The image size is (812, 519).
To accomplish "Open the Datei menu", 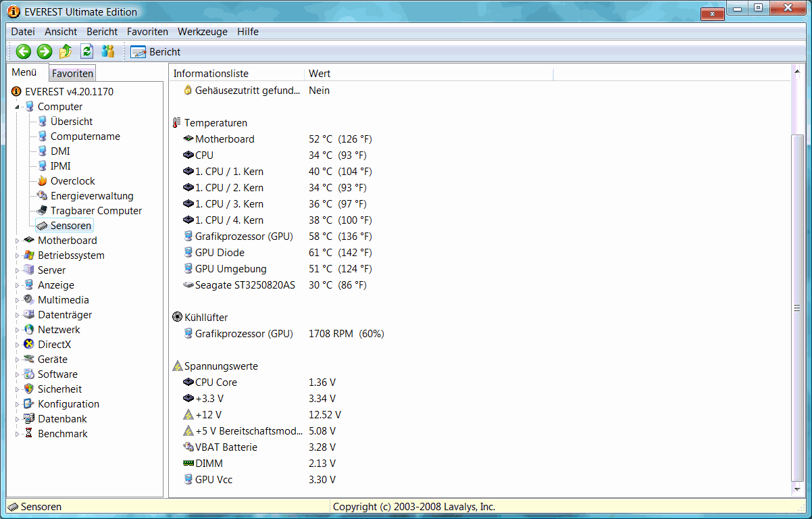I will click(x=23, y=32).
